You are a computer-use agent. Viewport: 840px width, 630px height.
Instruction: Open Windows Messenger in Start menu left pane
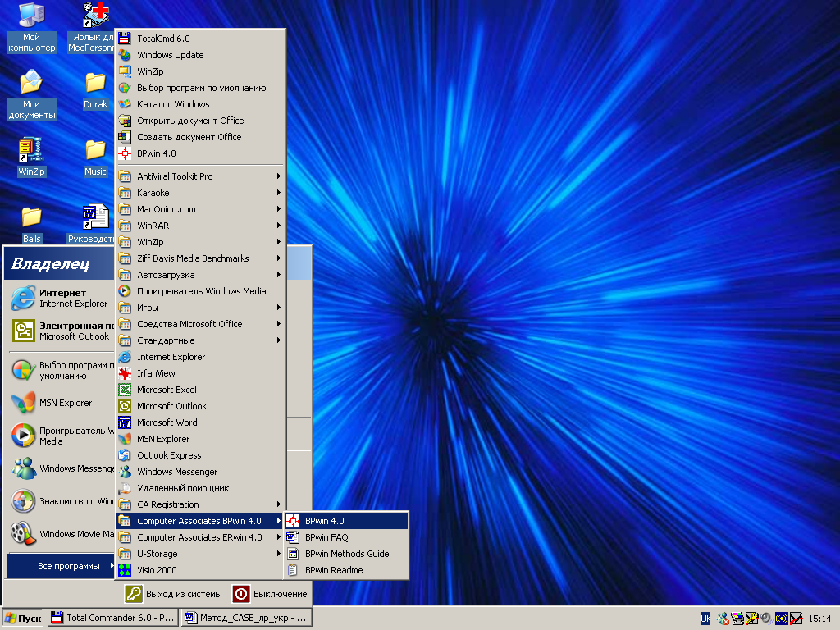pyautogui.click(x=62, y=468)
